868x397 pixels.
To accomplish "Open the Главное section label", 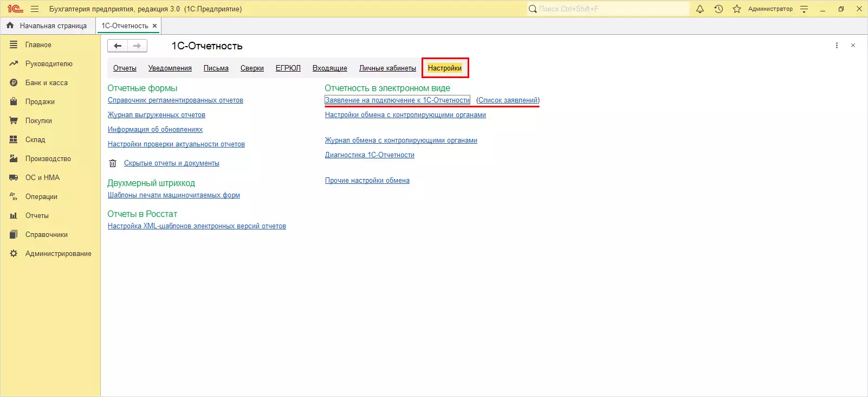I will (38, 44).
